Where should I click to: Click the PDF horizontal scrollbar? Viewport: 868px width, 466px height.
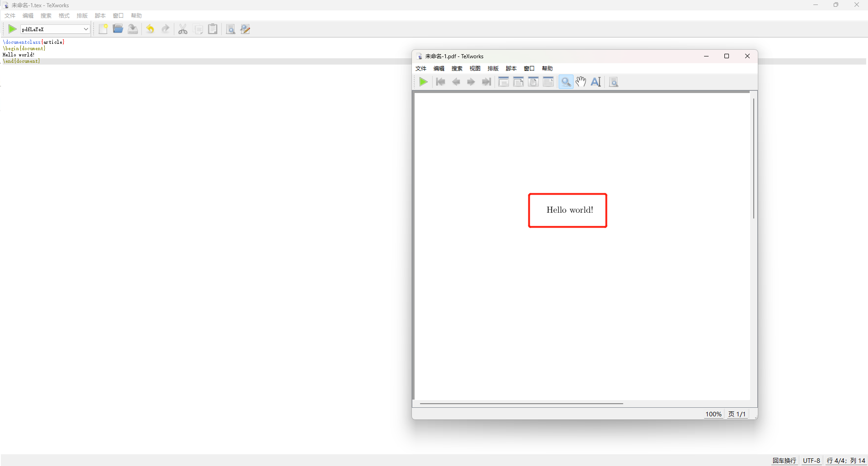coord(522,404)
